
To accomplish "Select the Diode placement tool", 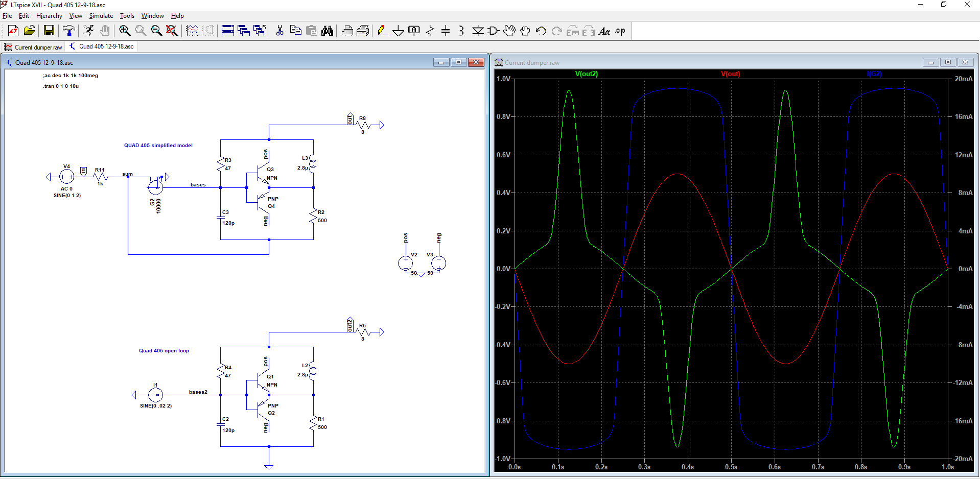I will [x=478, y=31].
